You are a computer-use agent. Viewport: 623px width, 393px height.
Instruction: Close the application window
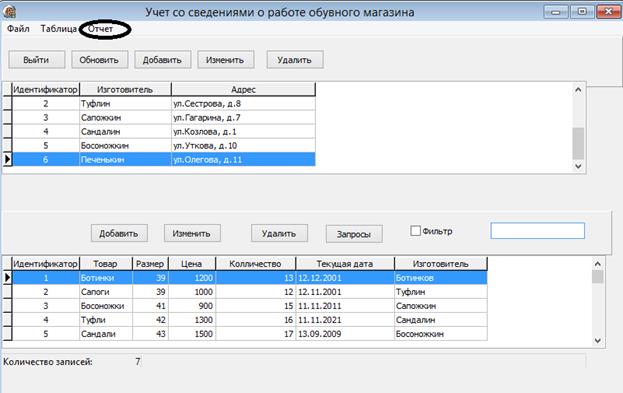coord(608,12)
